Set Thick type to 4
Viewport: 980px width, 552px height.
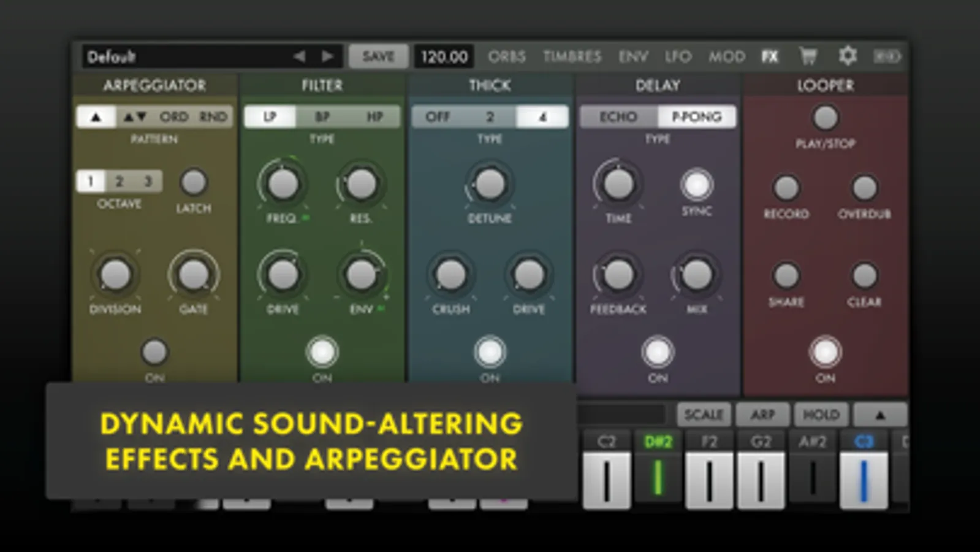pos(542,117)
